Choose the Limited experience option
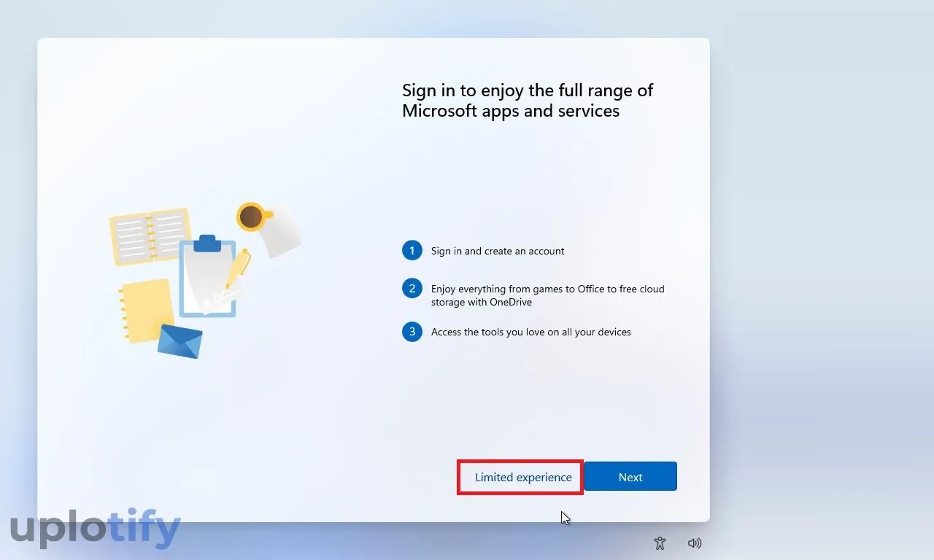This screenshot has width=934, height=560. [x=523, y=477]
